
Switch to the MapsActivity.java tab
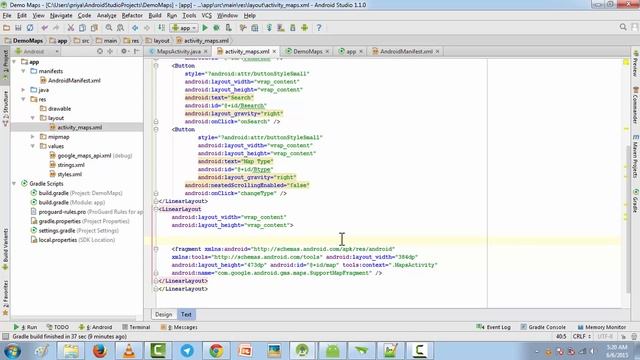point(178,51)
